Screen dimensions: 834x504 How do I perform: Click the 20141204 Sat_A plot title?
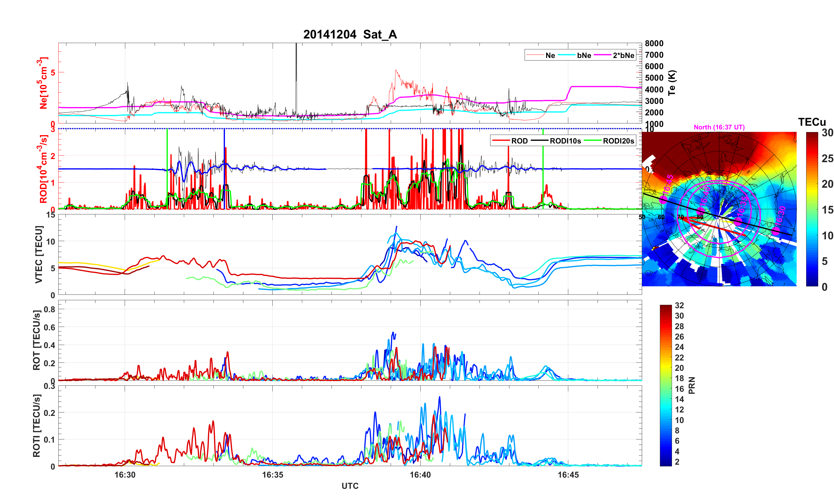click(350, 34)
